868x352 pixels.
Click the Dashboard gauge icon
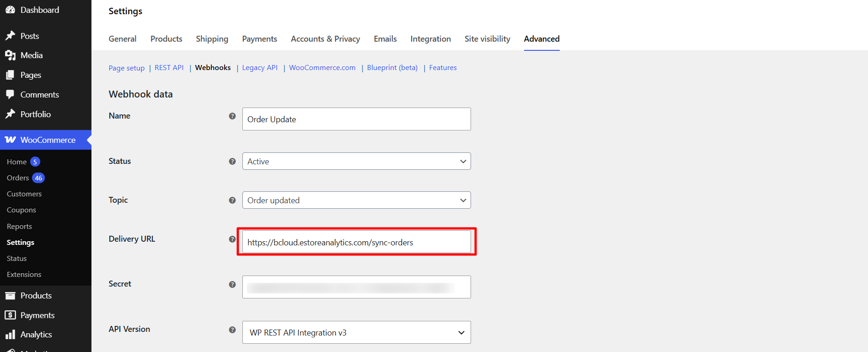pyautogui.click(x=10, y=10)
